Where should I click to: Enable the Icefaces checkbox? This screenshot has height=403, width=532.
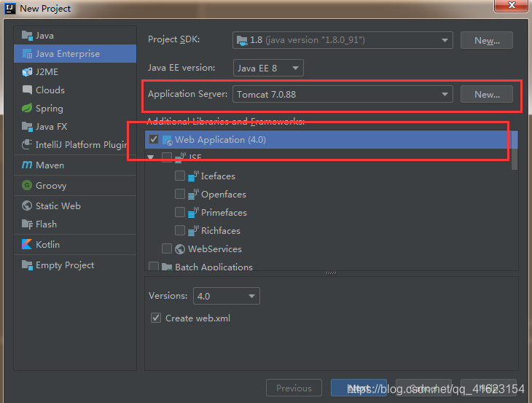pyautogui.click(x=180, y=176)
